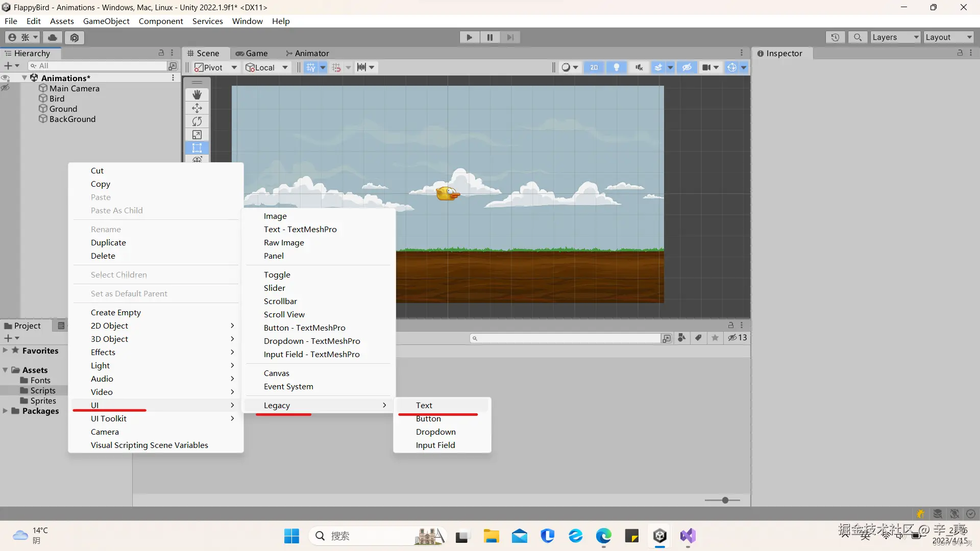Select the Move tool

tap(197, 108)
